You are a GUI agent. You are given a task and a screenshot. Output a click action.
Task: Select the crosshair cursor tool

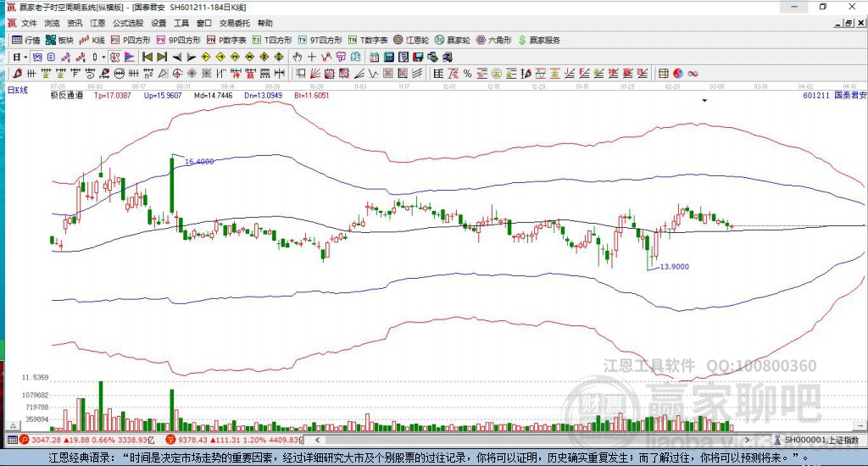(312, 57)
